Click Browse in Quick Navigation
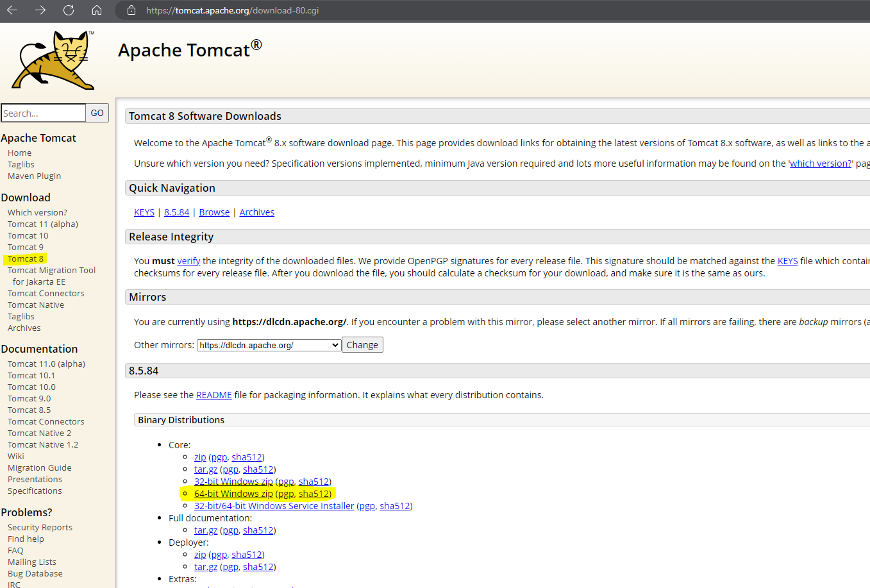 [x=214, y=212]
